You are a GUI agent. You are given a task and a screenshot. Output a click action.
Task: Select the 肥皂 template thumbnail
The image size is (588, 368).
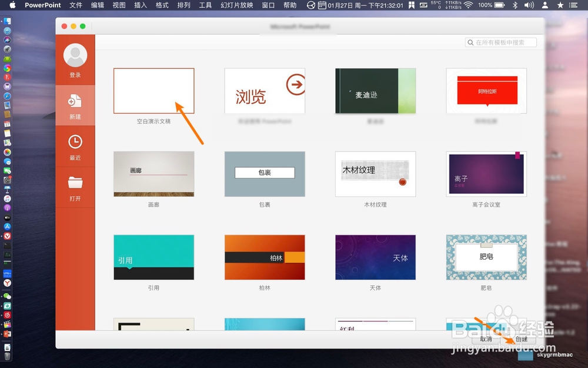click(486, 257)
